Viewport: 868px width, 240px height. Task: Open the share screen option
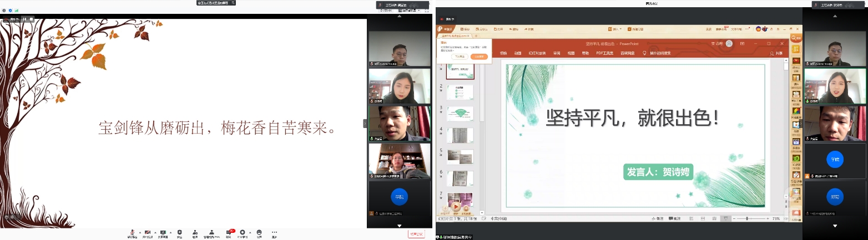[x=163, y=233]
